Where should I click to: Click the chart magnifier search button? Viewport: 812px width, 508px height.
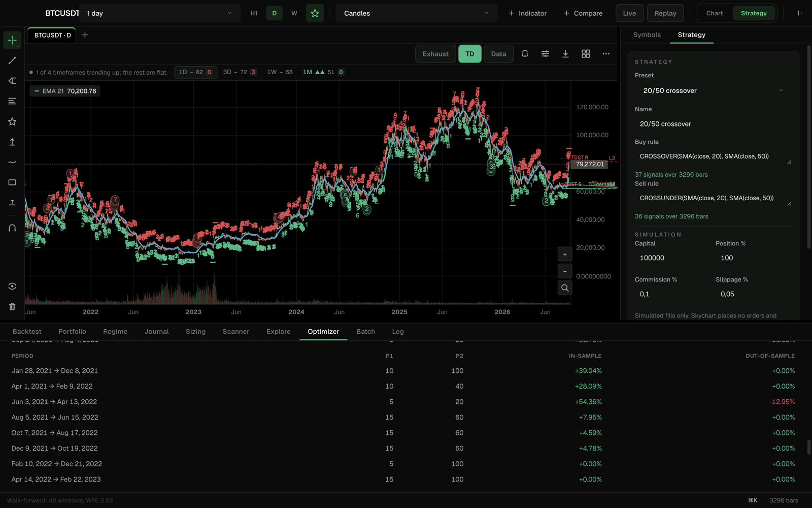(x=565, y=288)
